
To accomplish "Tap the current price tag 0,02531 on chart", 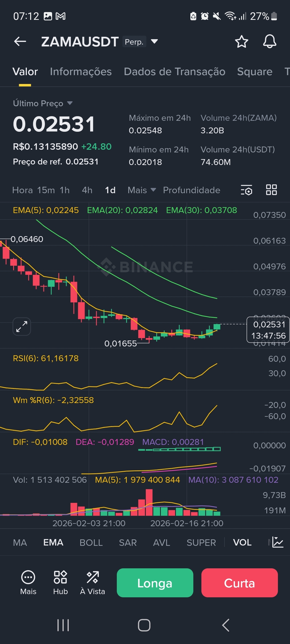I will point(268,330).
